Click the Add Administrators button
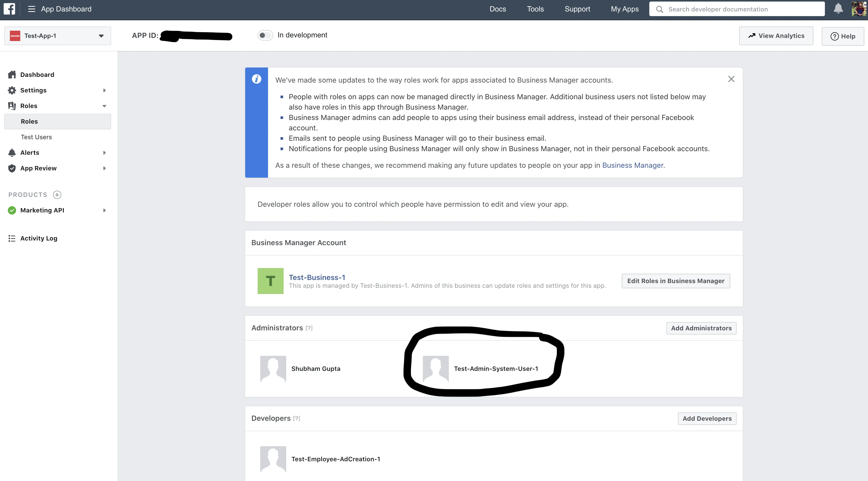 [x=701, y=328]
